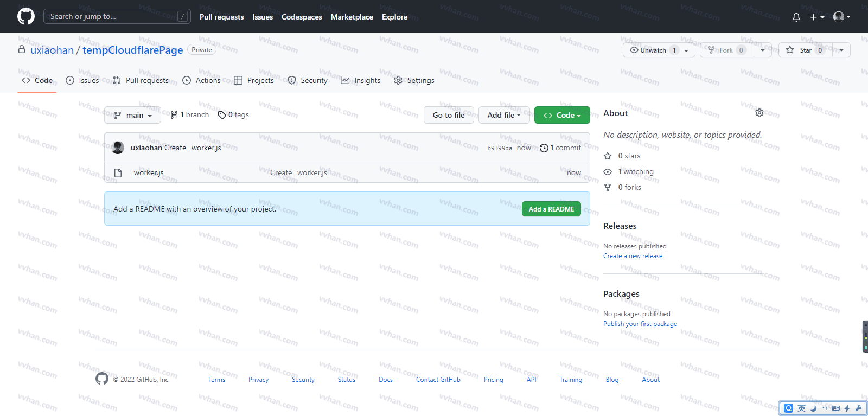The height and width of the screenshot is (416, 868).
Task: Open the _worker.js file
Action: pyautogui.click(x=147, y=172)
